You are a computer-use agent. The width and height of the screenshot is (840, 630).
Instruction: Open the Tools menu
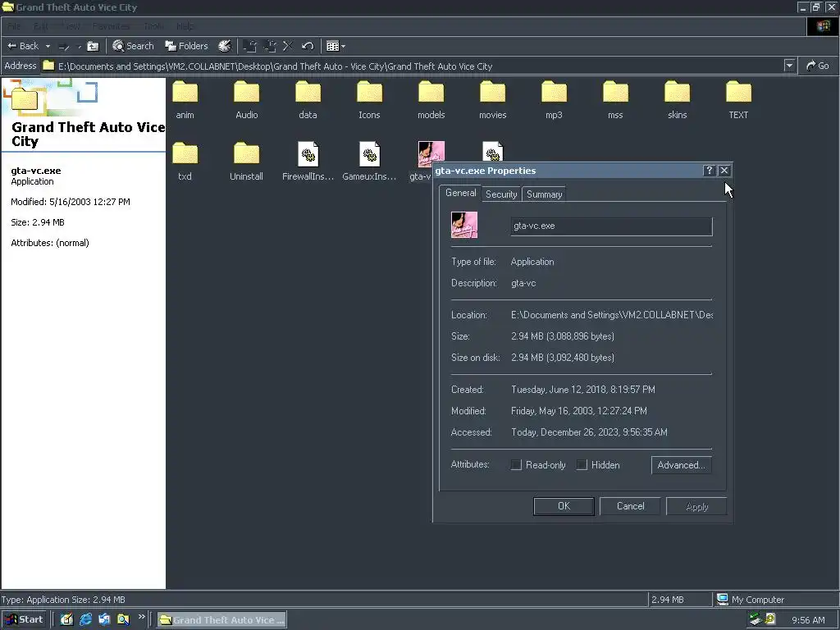point(153,26)
